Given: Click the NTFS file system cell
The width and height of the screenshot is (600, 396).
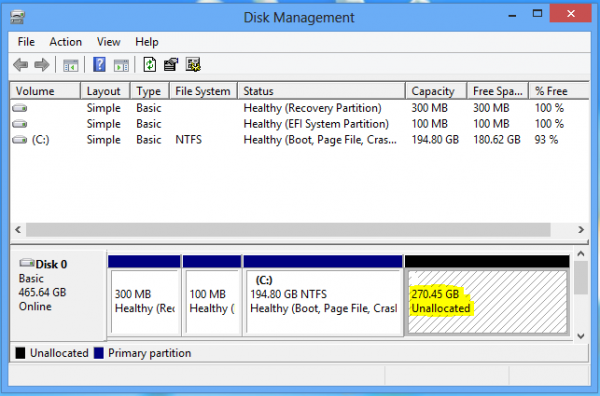Looking at the screenshot, I should coord(189,140).
